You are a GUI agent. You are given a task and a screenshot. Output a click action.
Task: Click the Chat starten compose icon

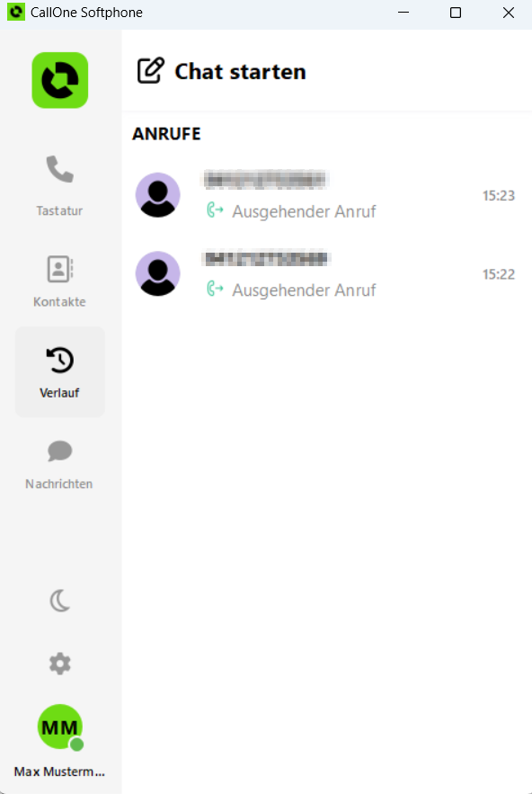pyautogui.click(x=151, y=70)
